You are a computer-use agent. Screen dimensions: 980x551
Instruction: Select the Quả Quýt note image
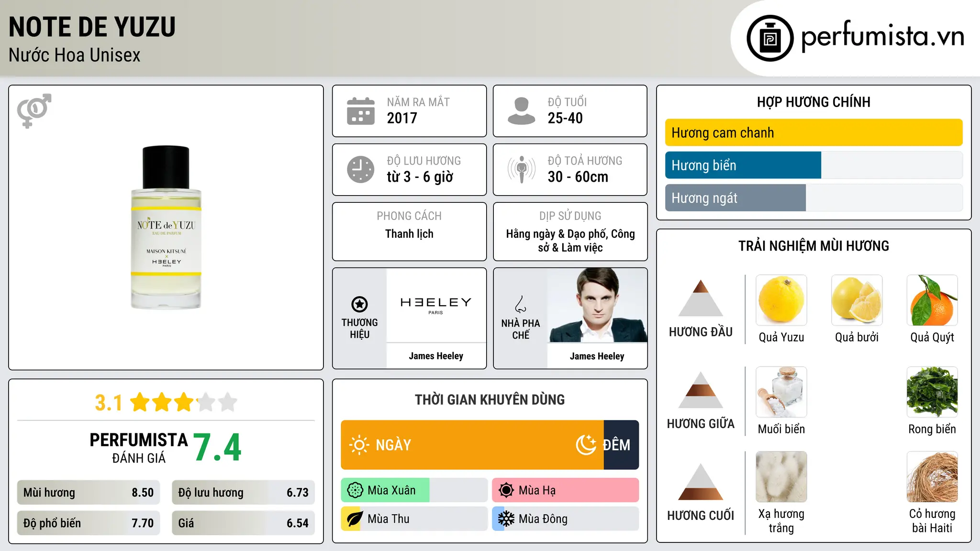click(932, 300)
